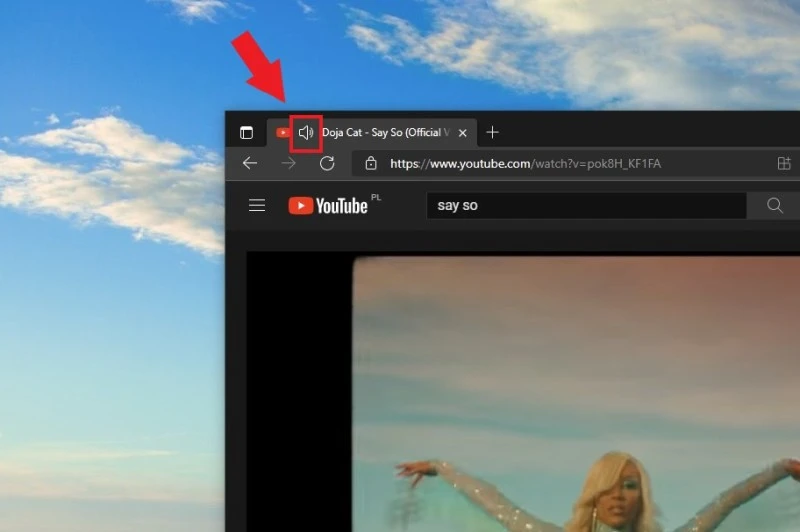The width and height of the screenshot is (800, 532).
Task: Open a new tab with the plus button
Action: (492, 133)
